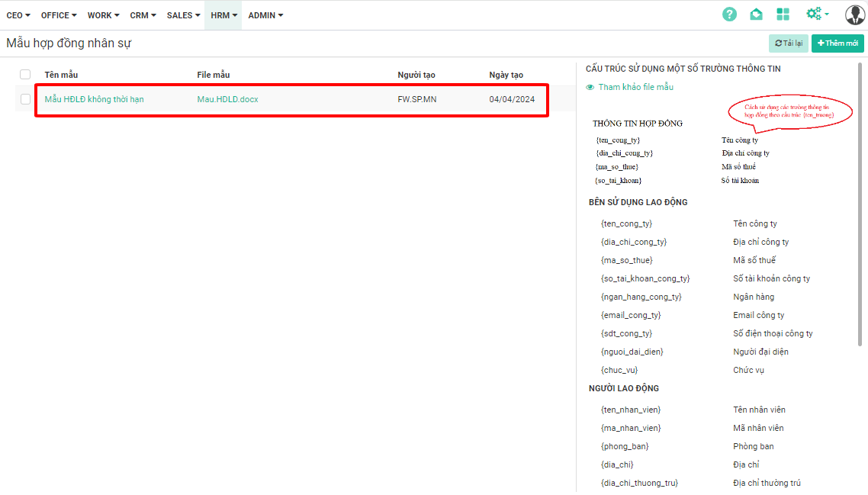Open the four-square apps grid icon
The image size is (868, 495).
(x=783, y=14)
